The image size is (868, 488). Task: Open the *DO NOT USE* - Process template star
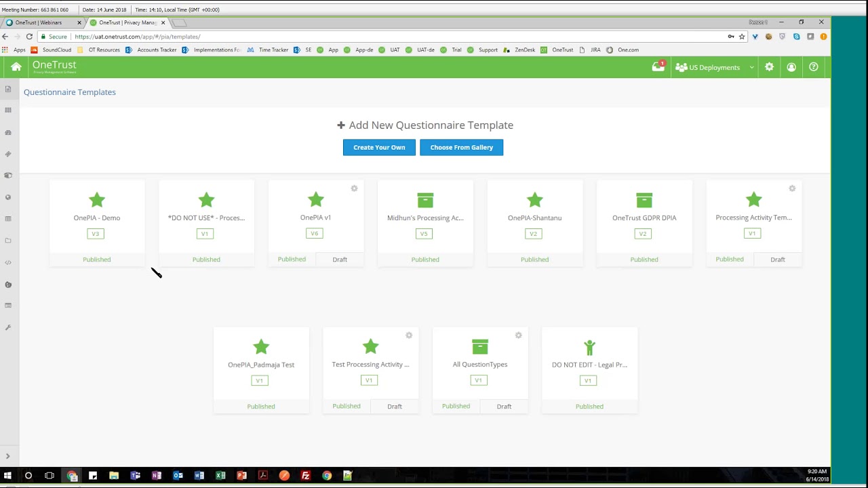(206, 200)
